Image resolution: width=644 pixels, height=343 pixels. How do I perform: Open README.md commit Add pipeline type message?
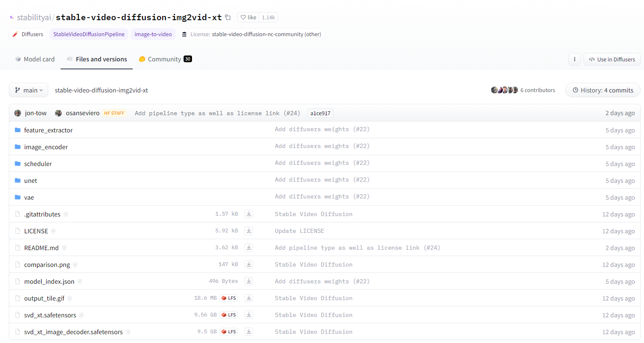coord(357,248)
